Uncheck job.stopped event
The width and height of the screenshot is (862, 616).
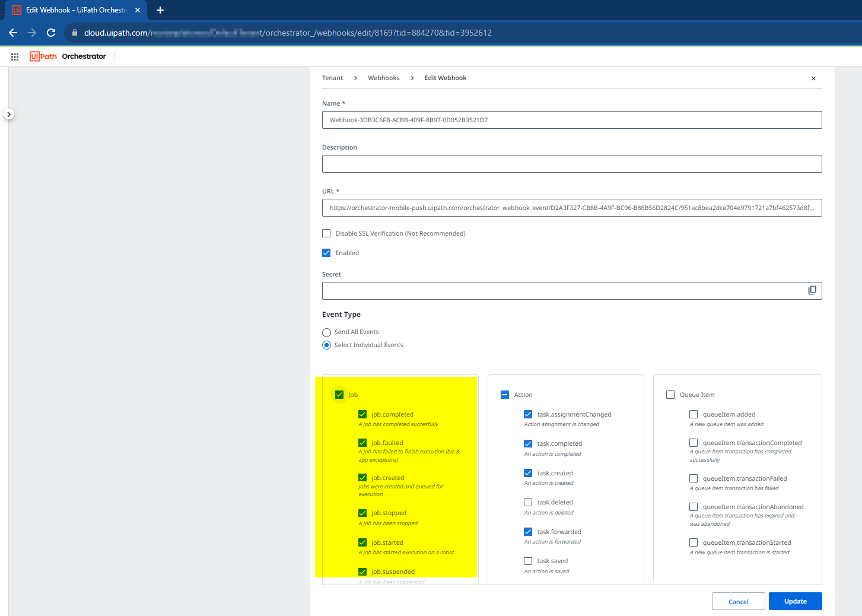(x=362, y=513)
